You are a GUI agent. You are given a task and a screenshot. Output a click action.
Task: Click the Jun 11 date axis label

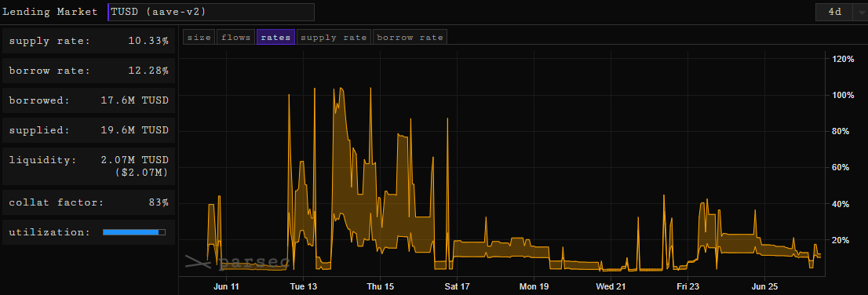pyautogui.click(x=226, y=286)
